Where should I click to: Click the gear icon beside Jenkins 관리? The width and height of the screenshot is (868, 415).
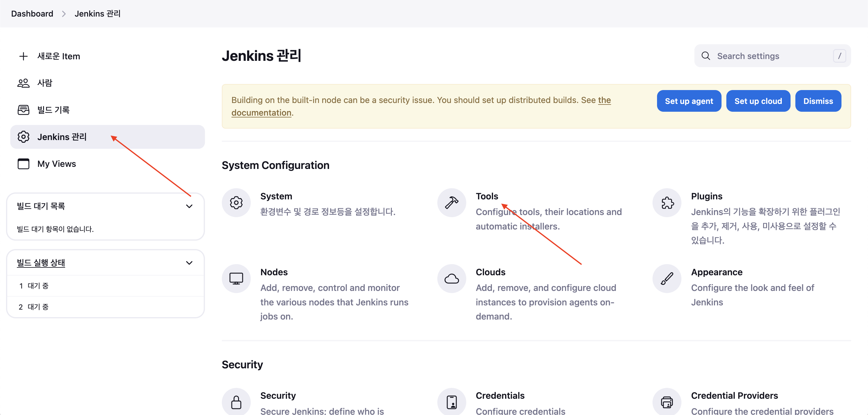(23, 137)
